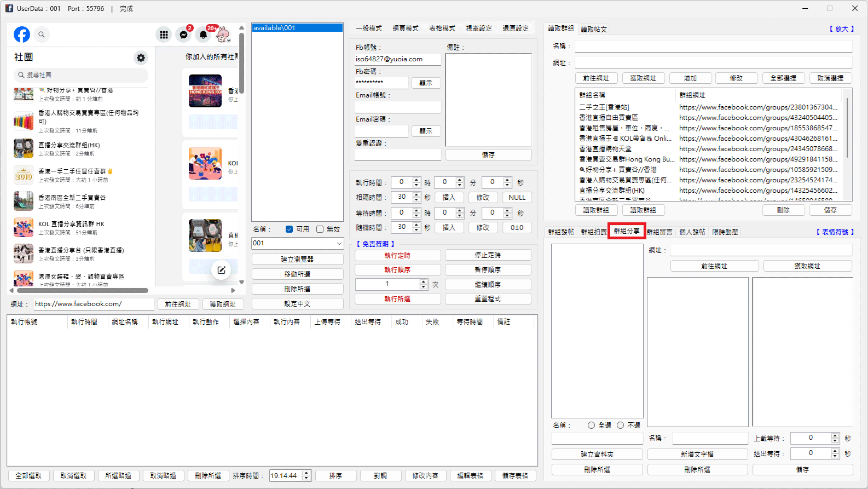This screenshot has width=868, height=489.
Task: Increase 相隔時間 seconds stepper
Action: point(416,194)
